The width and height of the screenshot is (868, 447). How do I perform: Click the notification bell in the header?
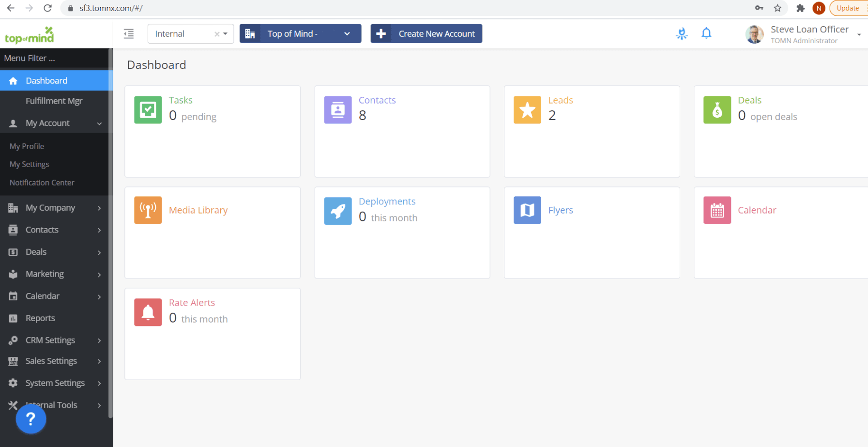coord(706,33)
